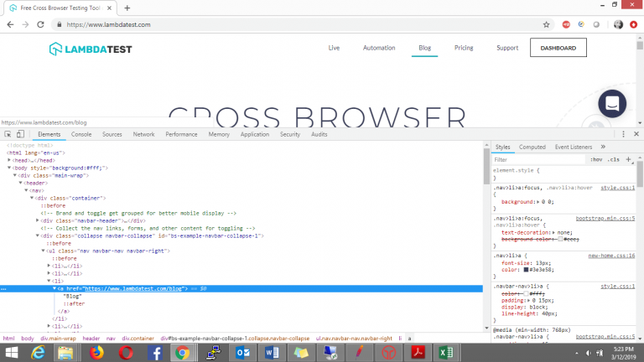The image size is (644, 362).
Task: Expand the head element node
Action: pyautogui.click(x=10, y=159)
